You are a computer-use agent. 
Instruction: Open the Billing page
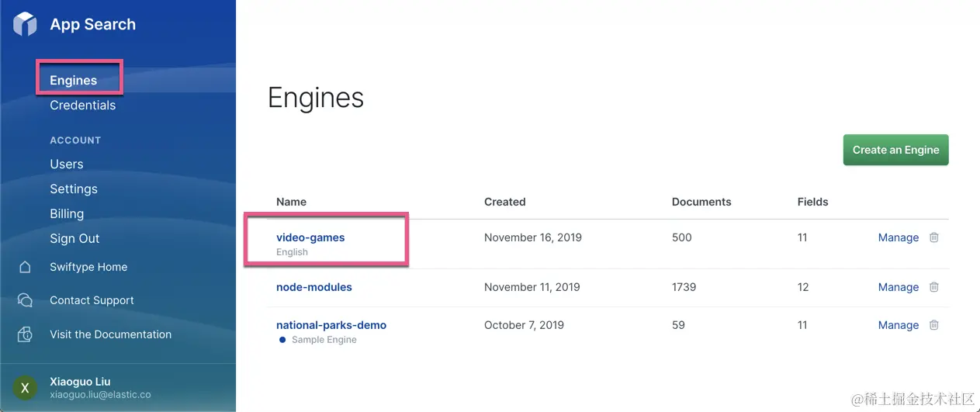[67, 214]
